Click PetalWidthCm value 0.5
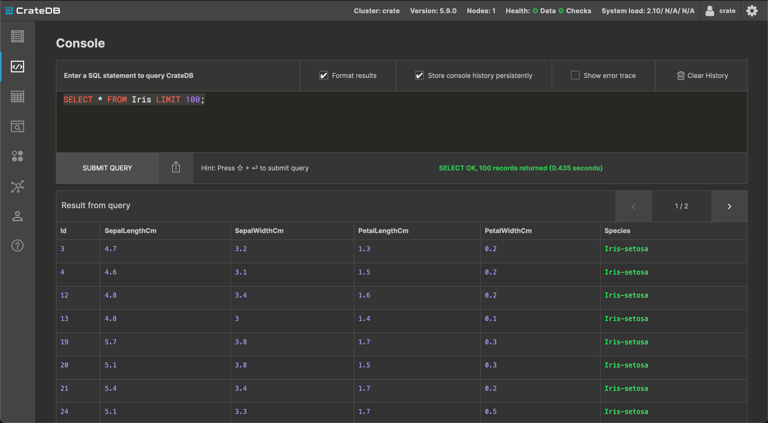This screenshot has height=423, width=768. [490, 412]
